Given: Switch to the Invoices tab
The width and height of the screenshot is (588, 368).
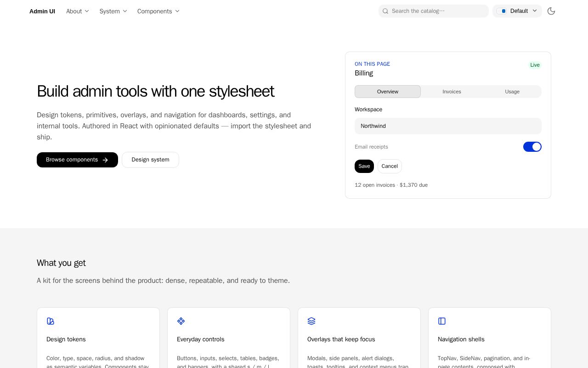Looking at the screenshot, I should [452, 92].
